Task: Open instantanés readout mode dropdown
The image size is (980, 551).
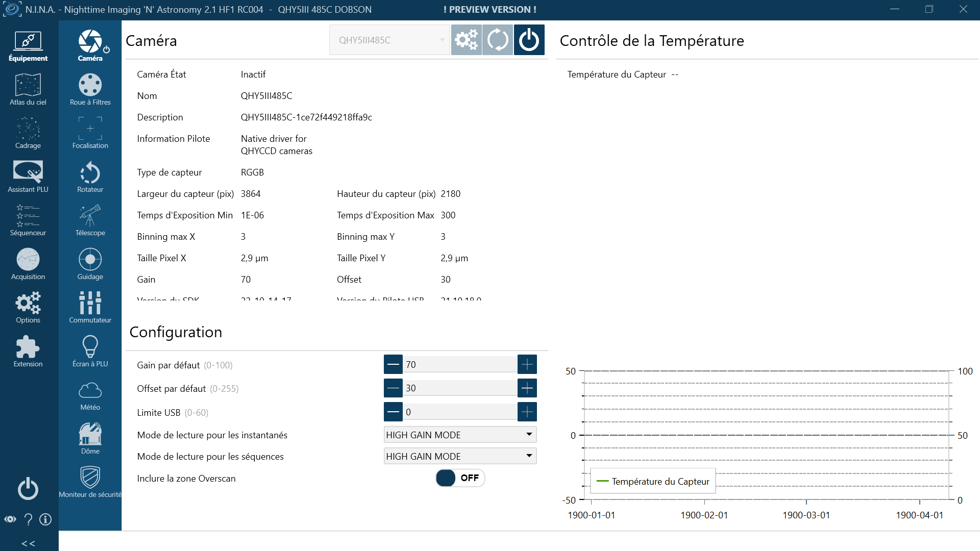Action: [x=460, y=435]
